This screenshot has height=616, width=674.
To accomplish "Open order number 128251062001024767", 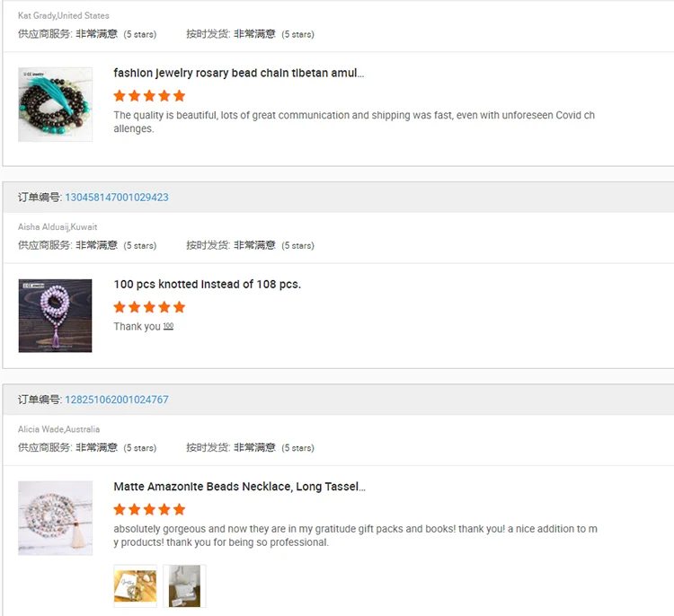I will point(117,400).
